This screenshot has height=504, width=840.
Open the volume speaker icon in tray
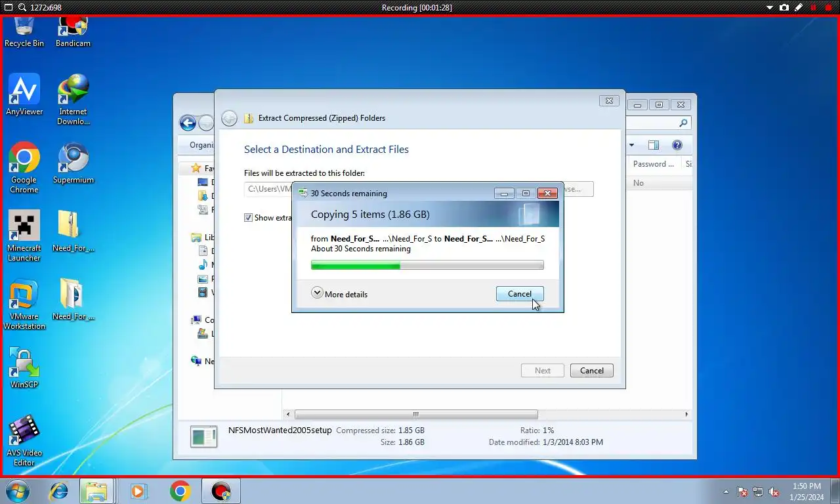point(774,492)
